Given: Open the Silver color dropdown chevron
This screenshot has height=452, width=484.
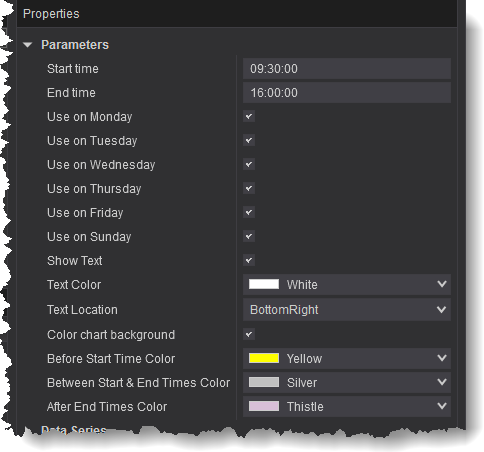Looking at the screenshot, I should pyautogui.click(x=442, y=382).
